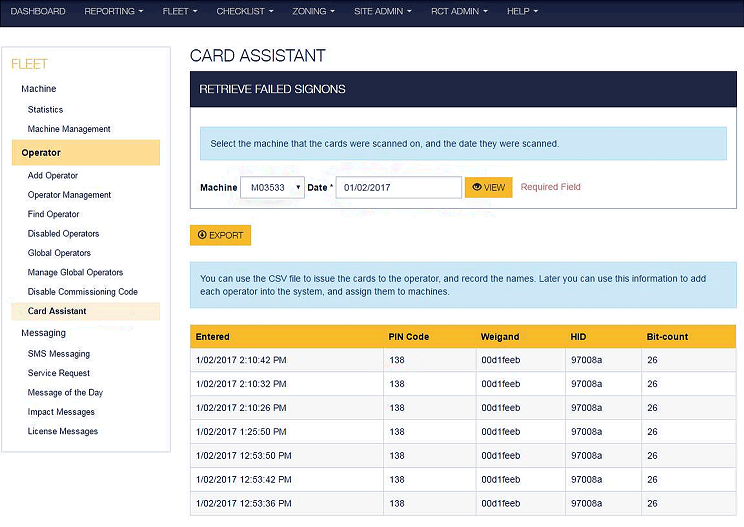Viewport: 744px width, 527px height.
Task: Open the ZONING menu
Action: click(313, 11)
